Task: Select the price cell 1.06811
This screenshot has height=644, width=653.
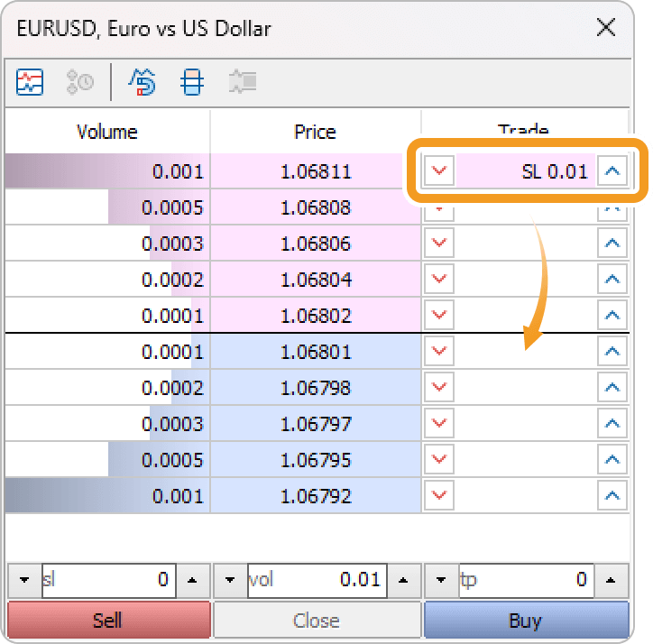Action: 316,170
